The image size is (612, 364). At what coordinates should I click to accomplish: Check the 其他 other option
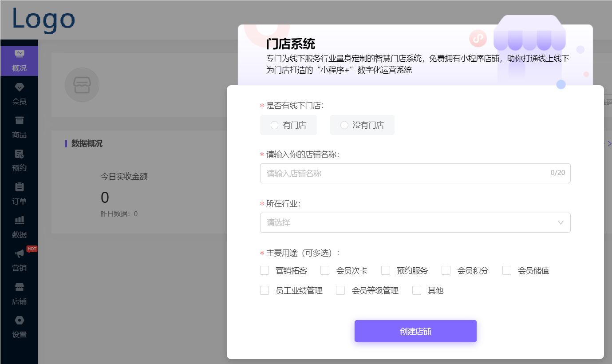pos(417,290)
